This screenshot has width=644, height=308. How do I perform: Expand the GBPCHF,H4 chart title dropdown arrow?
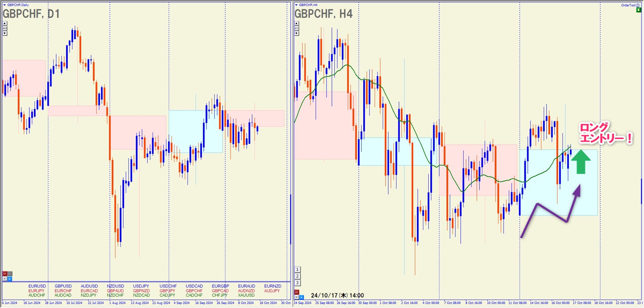(296, 5)
